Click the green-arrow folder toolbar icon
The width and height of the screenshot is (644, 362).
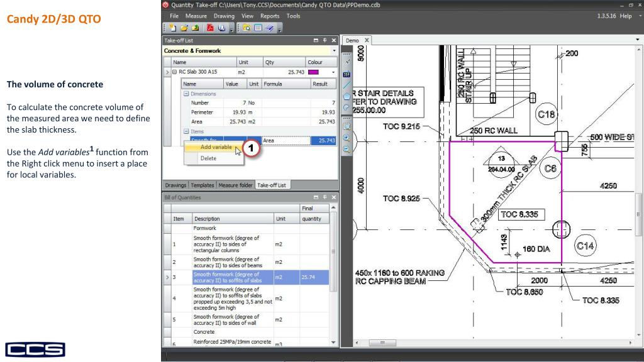pos(195,28)
